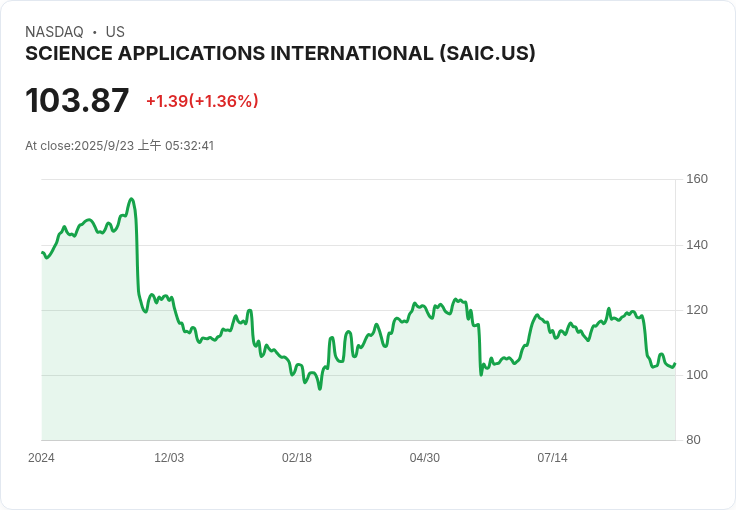
Task: Click the chart's highest peak near 154
Action: [x=131, y=199]
